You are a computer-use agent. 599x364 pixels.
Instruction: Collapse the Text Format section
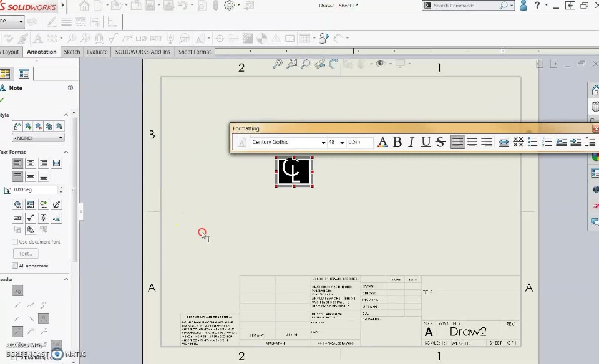click(66, 152)
